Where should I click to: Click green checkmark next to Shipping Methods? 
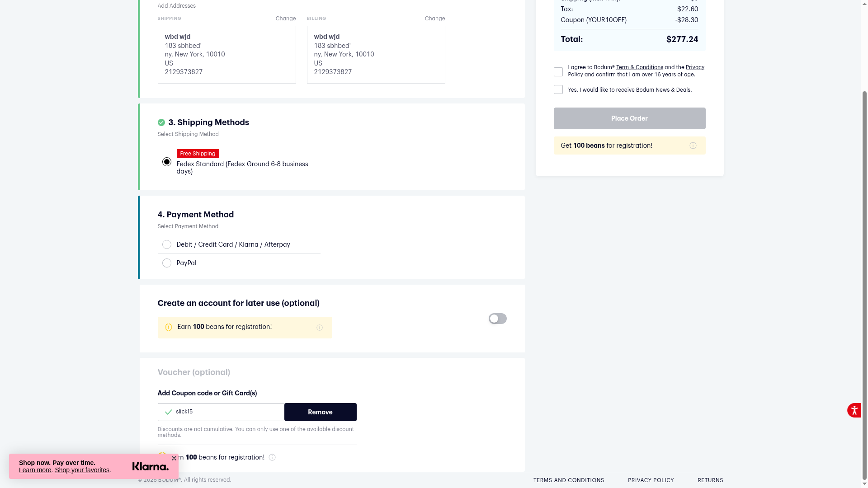pyautogui.click(x=161, y=122)
